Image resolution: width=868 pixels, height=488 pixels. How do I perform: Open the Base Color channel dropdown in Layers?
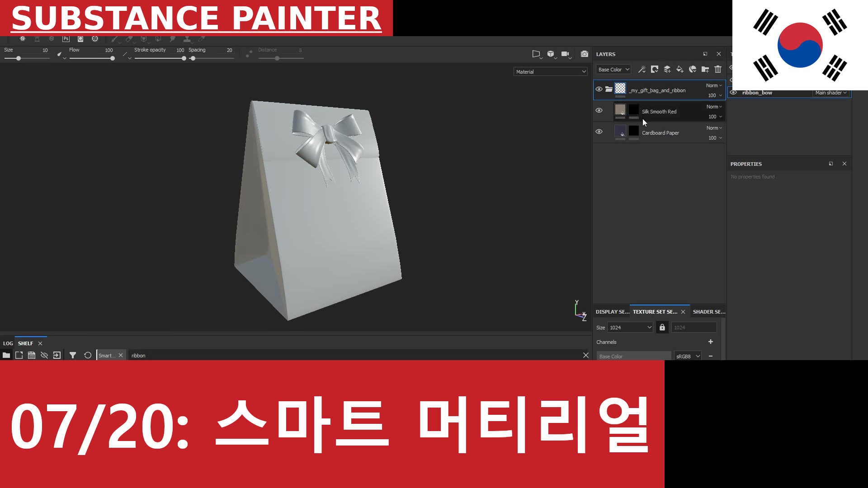coord(613,70)
